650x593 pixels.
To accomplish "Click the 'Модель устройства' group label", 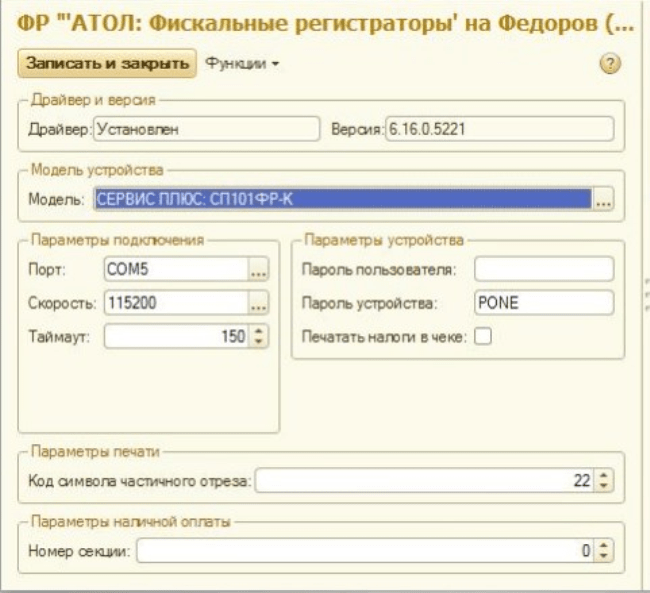I will 97,170.
